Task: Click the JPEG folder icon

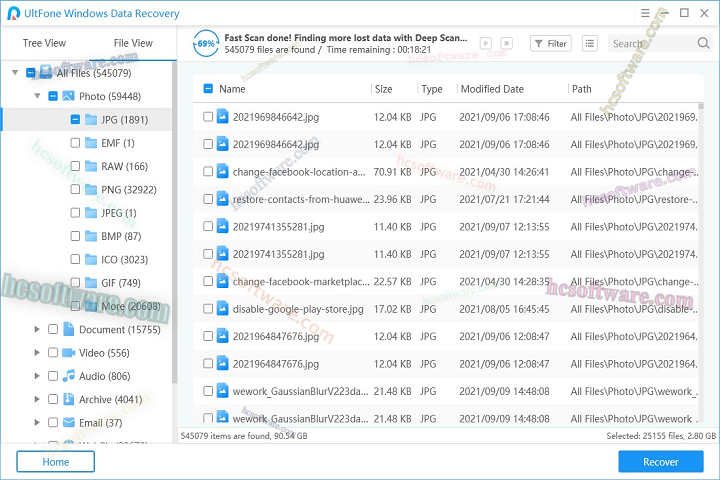Action: (x=91, y=213)
